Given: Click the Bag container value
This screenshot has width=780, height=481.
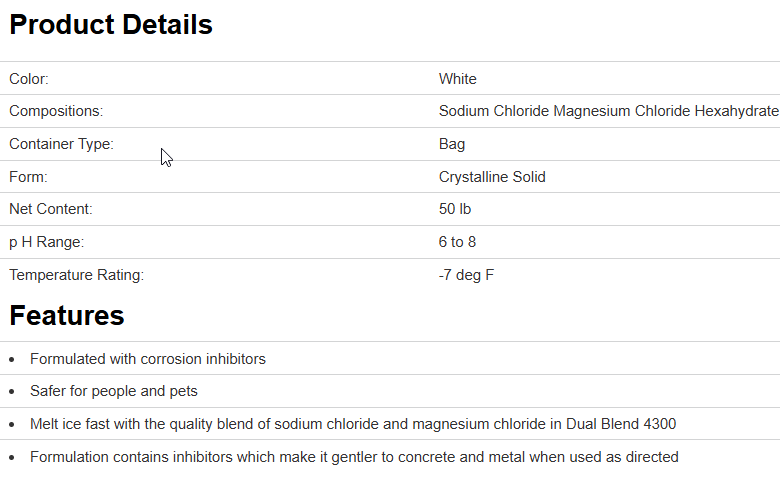Looking at the screenshot, I should [x=452, y=144].
